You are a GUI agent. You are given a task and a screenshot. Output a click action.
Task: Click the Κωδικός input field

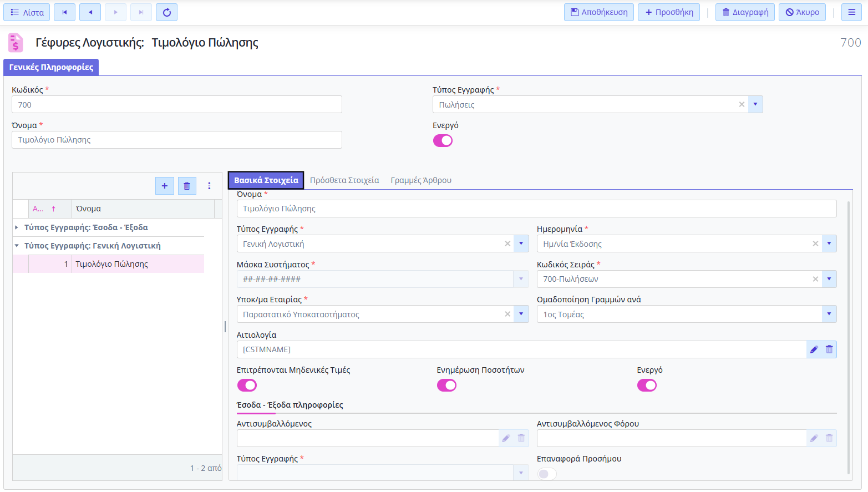click(177, 104)
